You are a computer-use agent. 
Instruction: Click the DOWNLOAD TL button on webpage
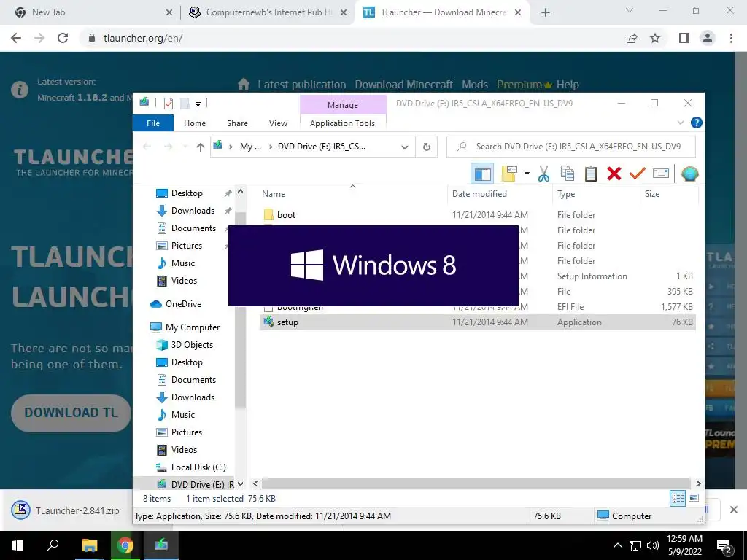point(71,413)
